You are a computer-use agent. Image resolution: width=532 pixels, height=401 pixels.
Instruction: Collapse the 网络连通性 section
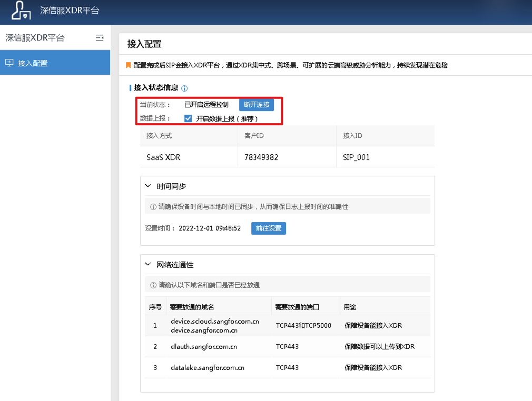pos(147,265)
